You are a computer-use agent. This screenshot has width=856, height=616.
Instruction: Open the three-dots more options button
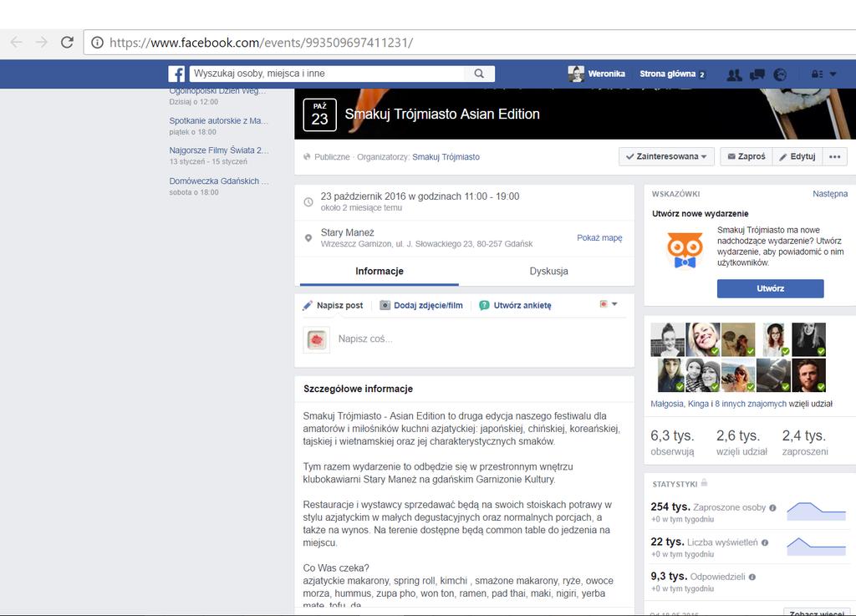835,156
